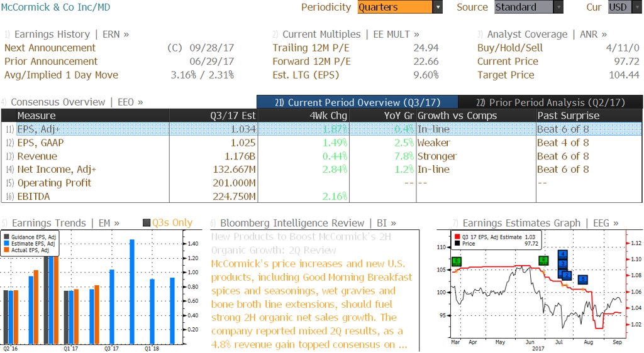644x353 pixels.
Task: Click the Next Announcement date 09/28/17
Action: pyautogui.click(x=211, y=48)
